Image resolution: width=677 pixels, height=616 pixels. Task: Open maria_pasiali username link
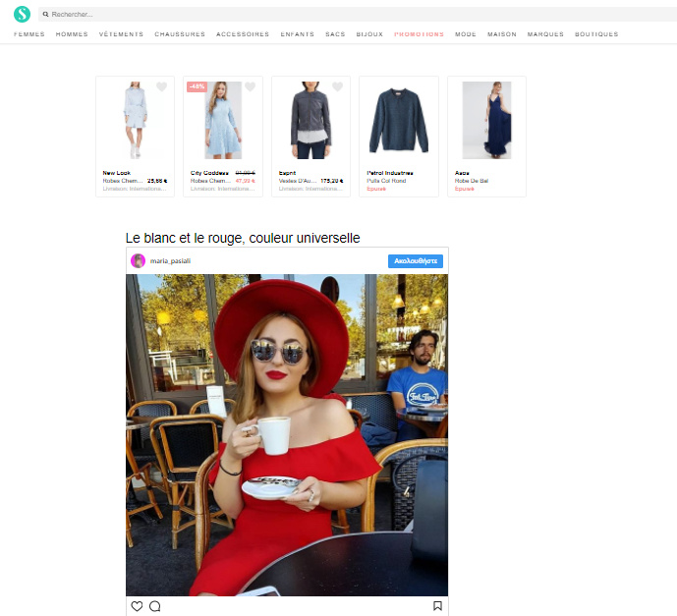(x=170, y=261)
